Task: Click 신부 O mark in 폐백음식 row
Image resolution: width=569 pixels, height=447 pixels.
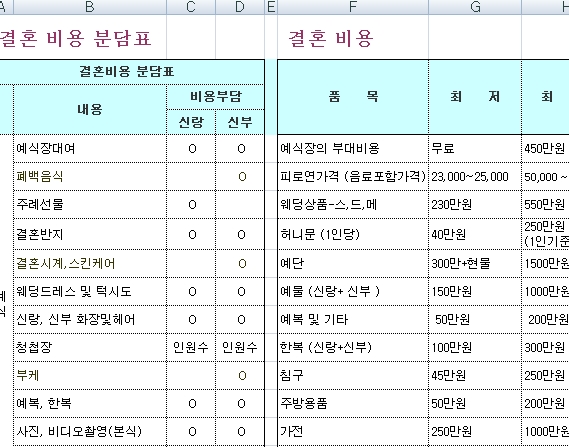Action: tap(242, 177)
